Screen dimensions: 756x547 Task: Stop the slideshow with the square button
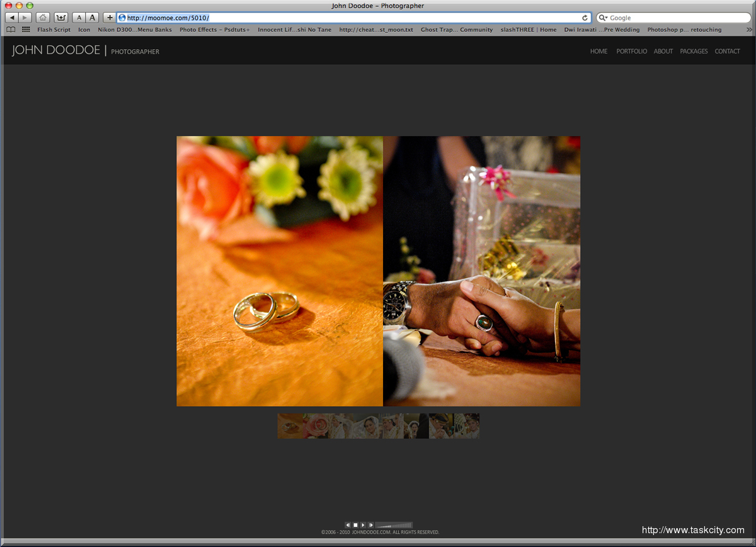point(355,525)
